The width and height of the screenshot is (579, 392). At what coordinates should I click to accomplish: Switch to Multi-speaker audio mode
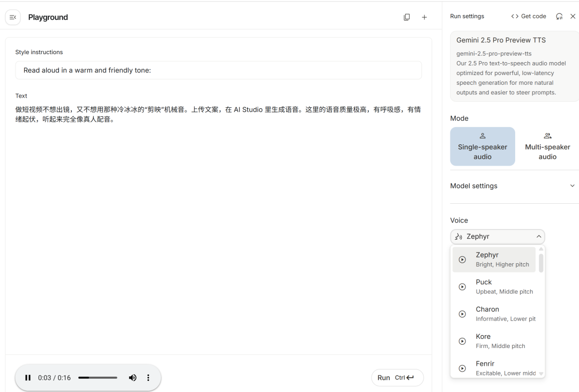(x=547, y=146)
